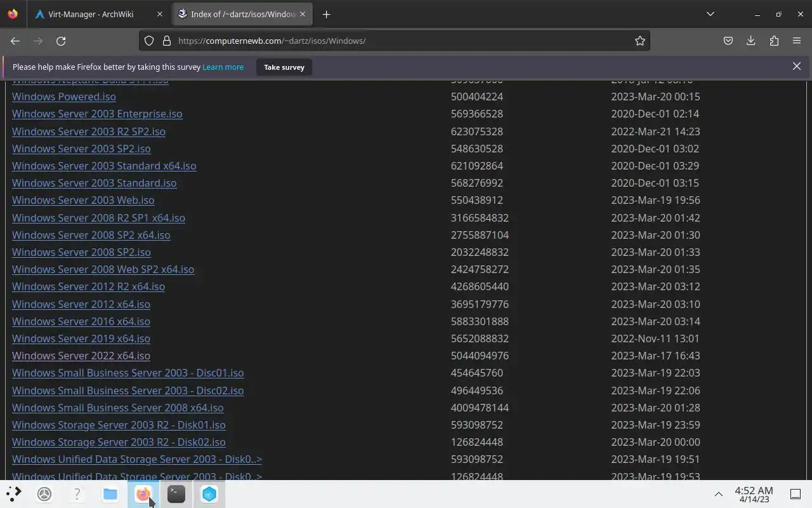Viewport: 812px width, 508px height.
Task: Open the blue hexagon app in taskbar
Action: tap(209, 493)
